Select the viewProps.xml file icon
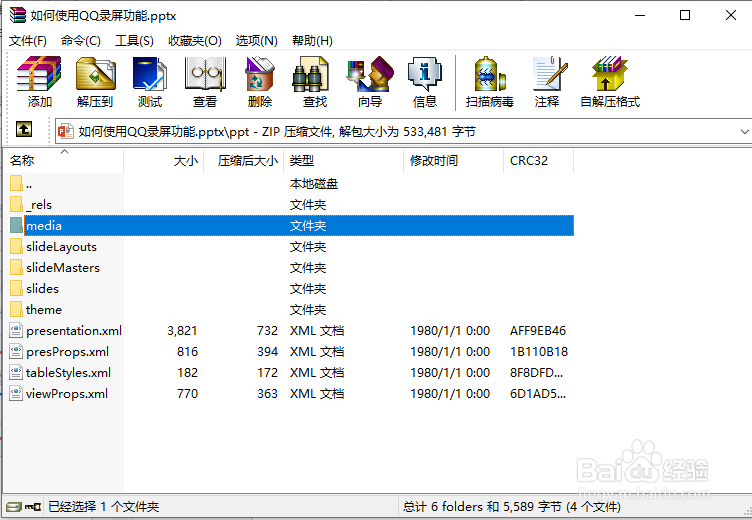The height and width of the screenshot is (520, 752). click(x=16, y=394)
